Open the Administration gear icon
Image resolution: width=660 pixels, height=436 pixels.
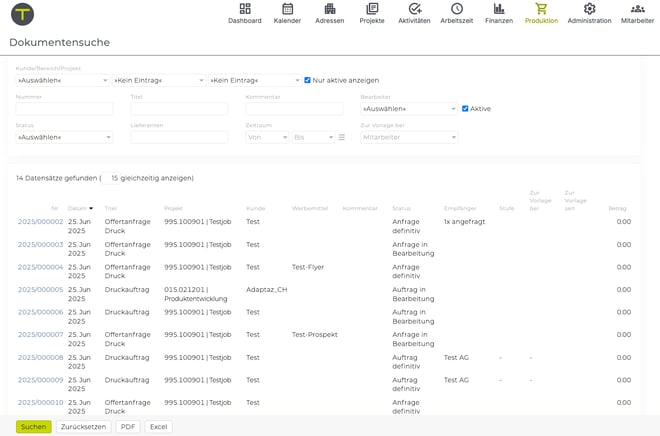click(x=589, y=9)
